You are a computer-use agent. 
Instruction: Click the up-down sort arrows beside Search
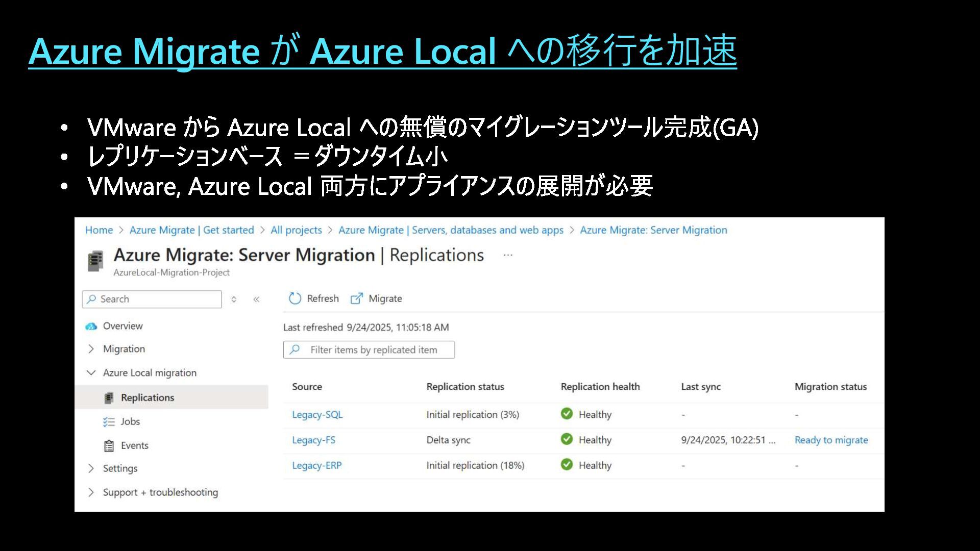pos(234,299)
